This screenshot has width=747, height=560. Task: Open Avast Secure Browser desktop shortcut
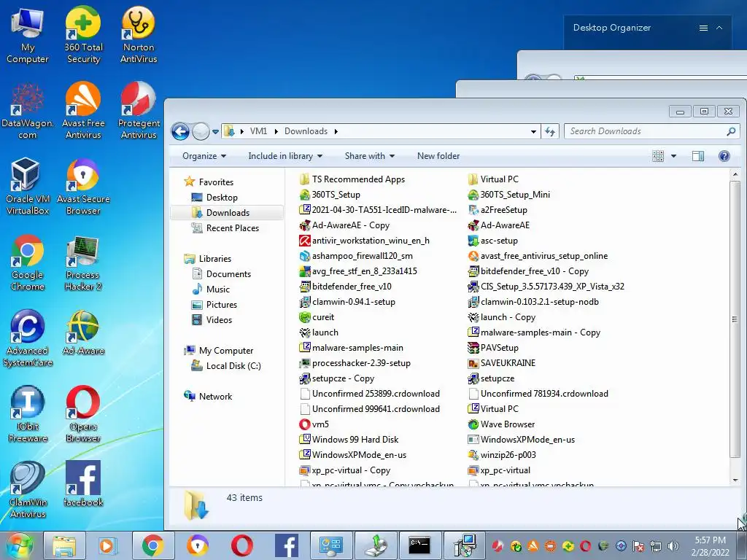click(x=83, y=187)
